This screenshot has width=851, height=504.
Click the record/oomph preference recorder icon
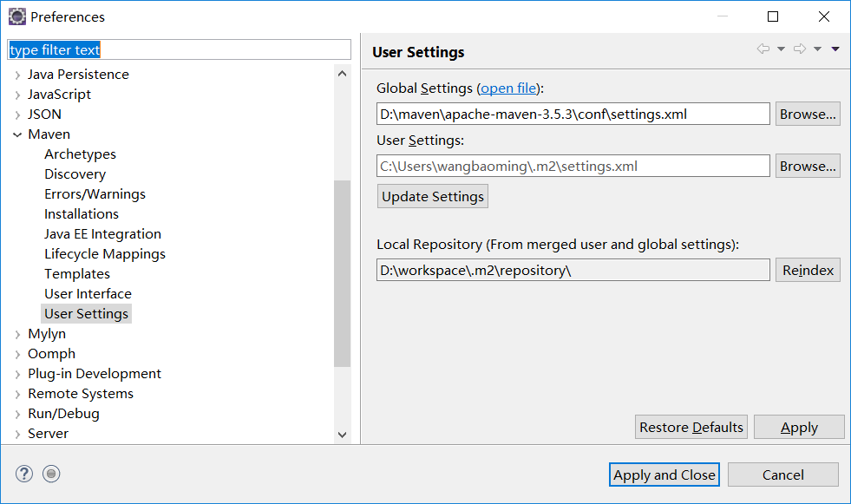click(x=51, y=475)
